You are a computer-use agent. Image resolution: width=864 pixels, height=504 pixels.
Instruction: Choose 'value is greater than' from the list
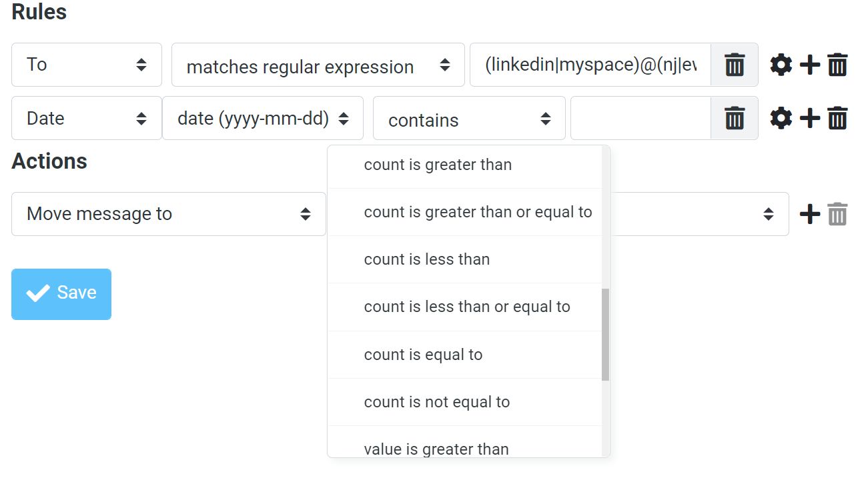pyautogui.click(x=436, y=448)
